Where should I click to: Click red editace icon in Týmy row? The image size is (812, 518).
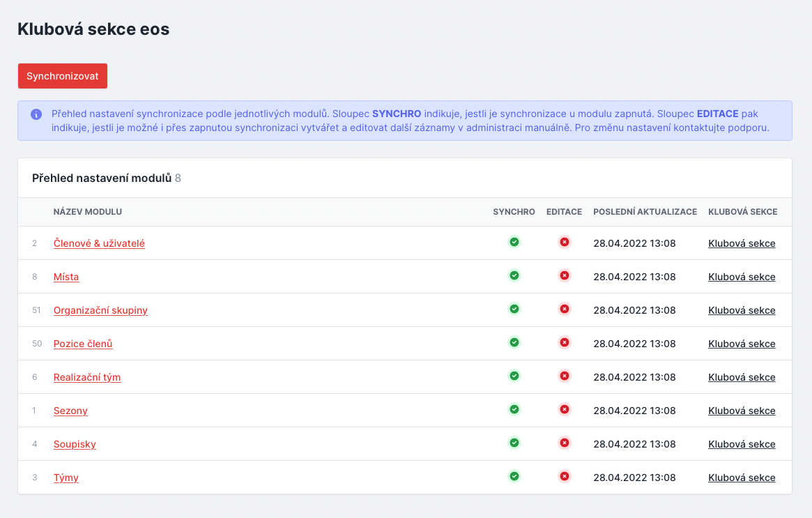pos(565,476)
